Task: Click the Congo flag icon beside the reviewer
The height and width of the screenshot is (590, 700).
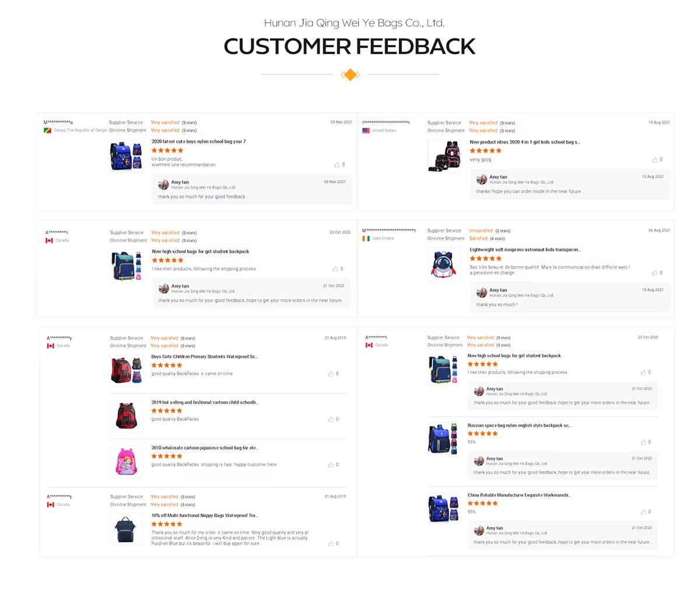Action: click(47, 130)
